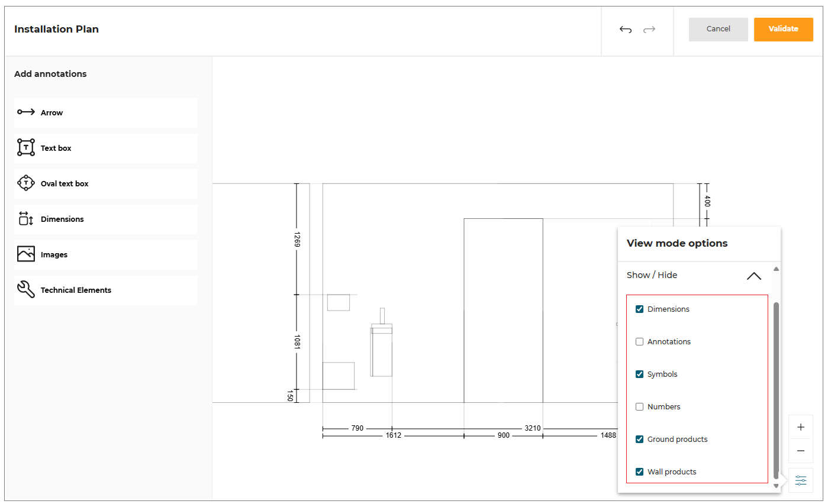This screenshot has width=828, height=504.
Task: Uncheck the Ground products option
Action: pos(639,439)
